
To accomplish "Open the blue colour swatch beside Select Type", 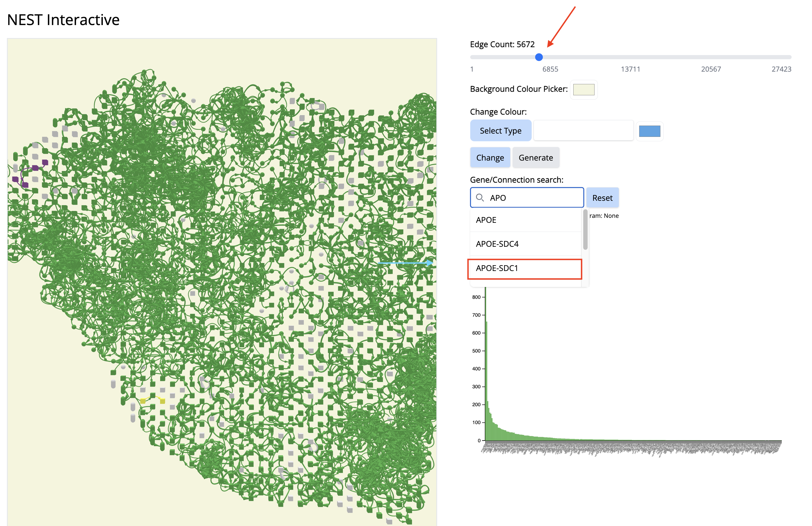I will coord(649,131).
